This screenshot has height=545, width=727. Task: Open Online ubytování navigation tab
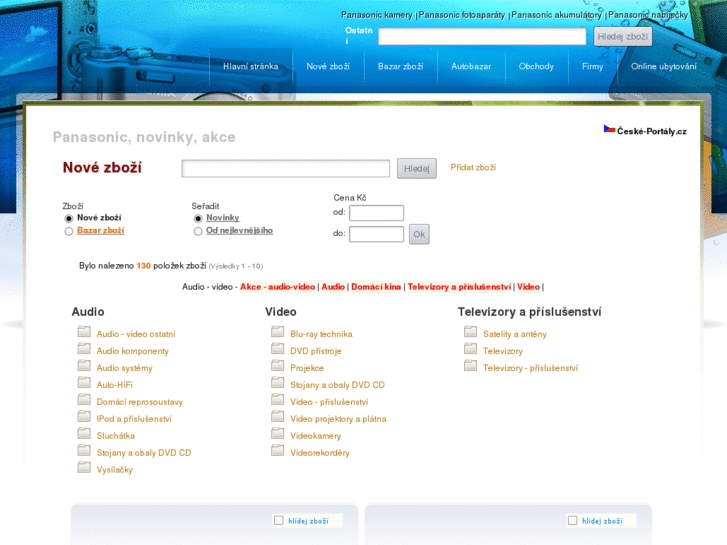click(663, 66)
